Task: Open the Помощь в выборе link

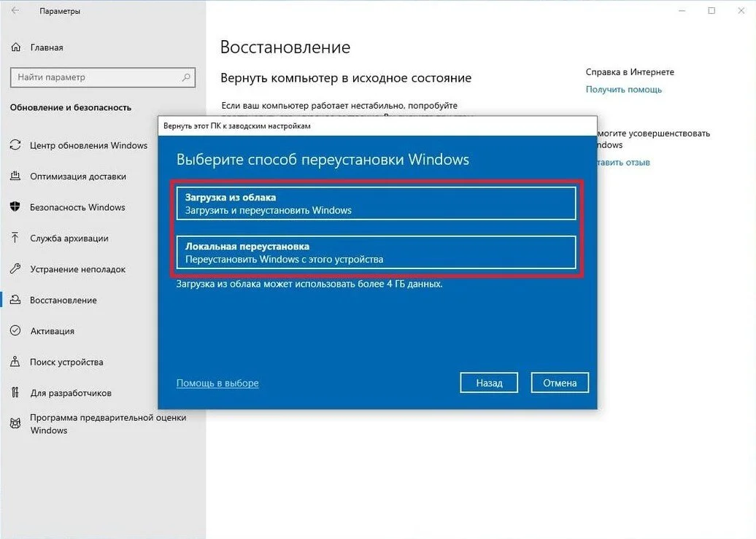Action: pos(217,383)
